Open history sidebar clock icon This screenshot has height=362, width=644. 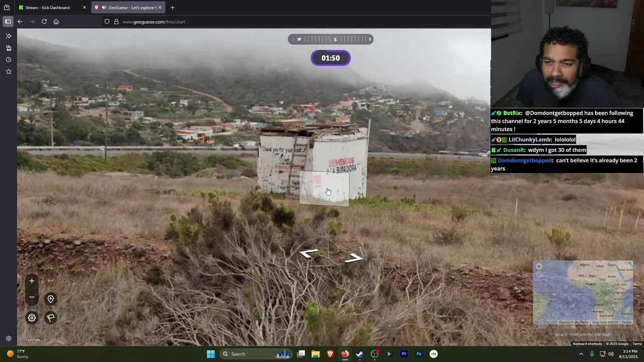click(x=9, y=60)
